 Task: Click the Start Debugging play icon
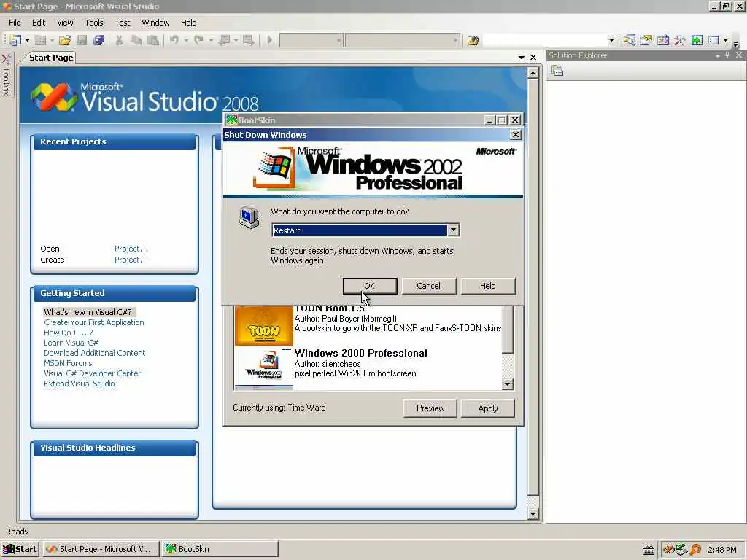tap(270, 41)
